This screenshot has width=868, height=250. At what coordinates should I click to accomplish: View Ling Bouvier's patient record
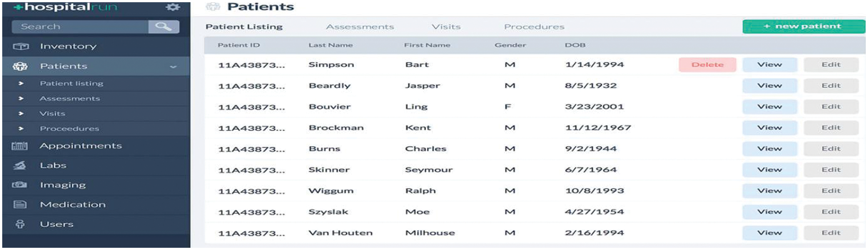click(769, 107)
